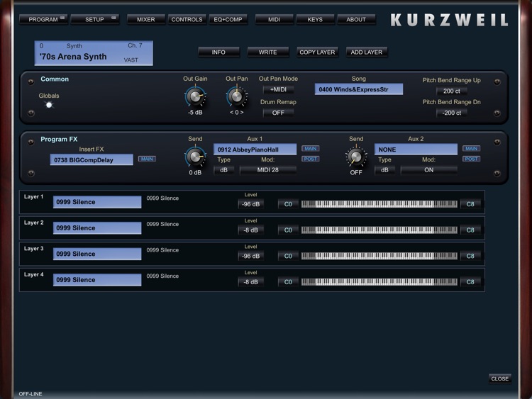Select the '70s Arena Synth program display
Viewport: 532px width, 399px height.
click(x=94, y=53)
